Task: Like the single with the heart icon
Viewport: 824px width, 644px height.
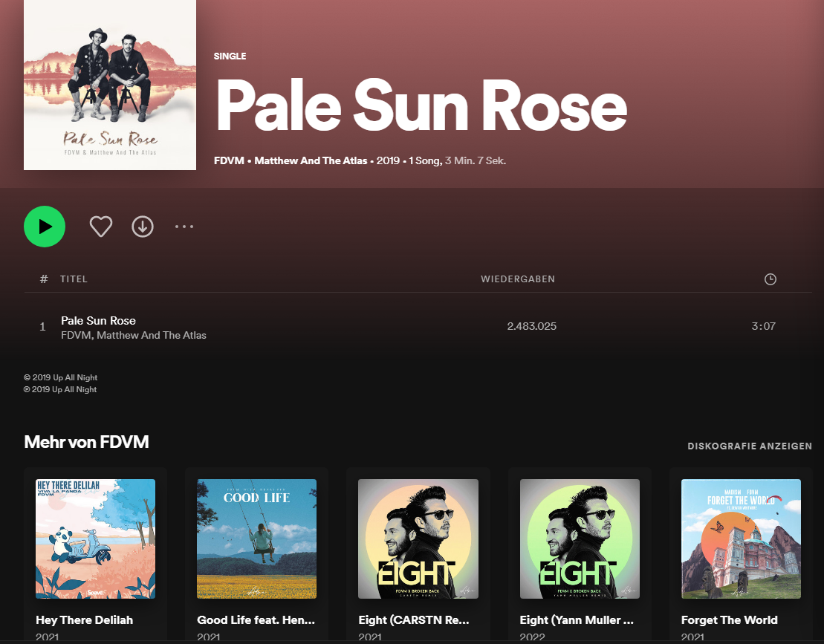Action: pos(101,227)
